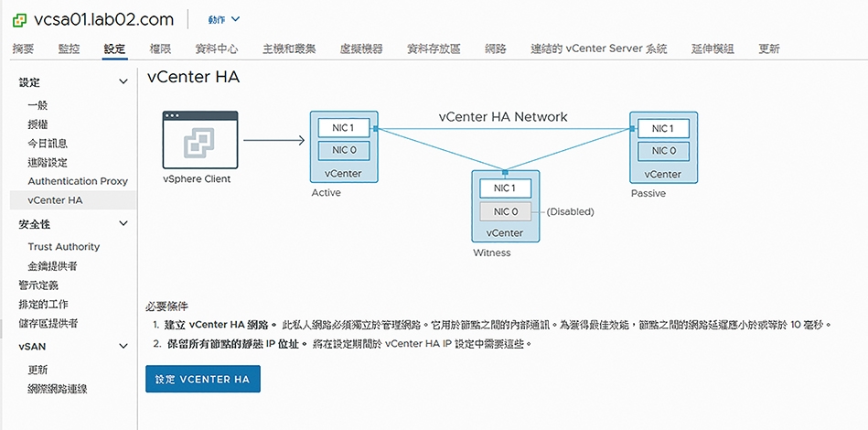Image resolution: width=868 pixels, height=430 pixels.
Task: Switch to the 資料存放區 tab
Action: pos(434,48)
